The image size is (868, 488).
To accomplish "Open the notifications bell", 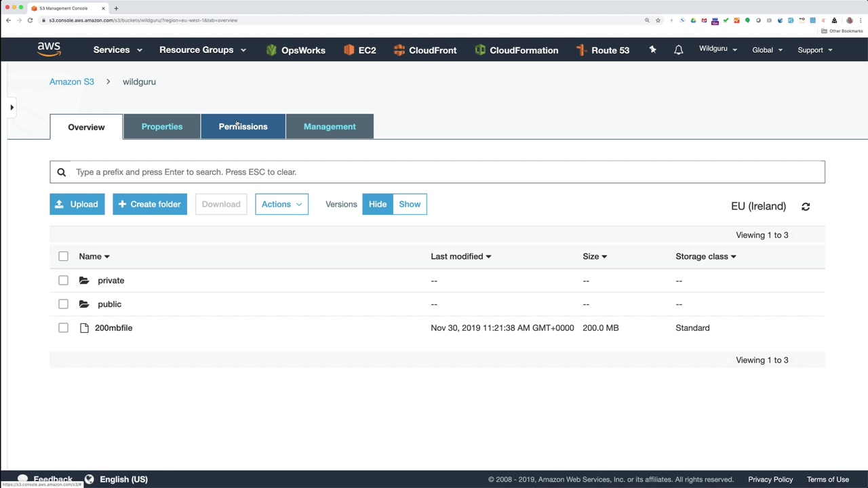I will [x=678, y=49].
